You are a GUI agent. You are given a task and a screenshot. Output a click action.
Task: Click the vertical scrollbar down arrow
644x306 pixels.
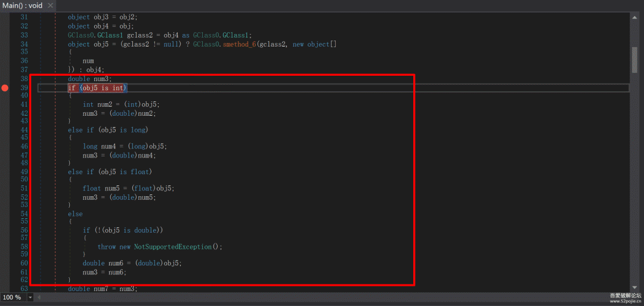pos(634,288)
